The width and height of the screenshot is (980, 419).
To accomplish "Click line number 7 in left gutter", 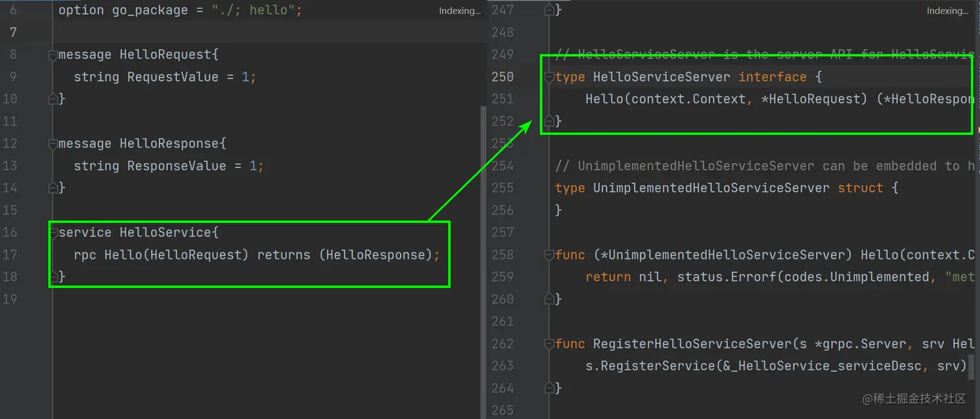I will tap(14, 32).
